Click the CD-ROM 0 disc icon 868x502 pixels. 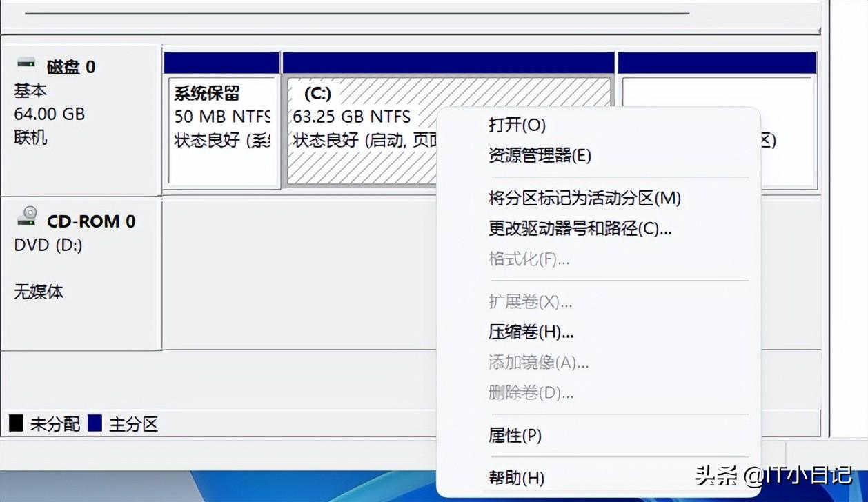pyautogui.click(x=27, y=217)
